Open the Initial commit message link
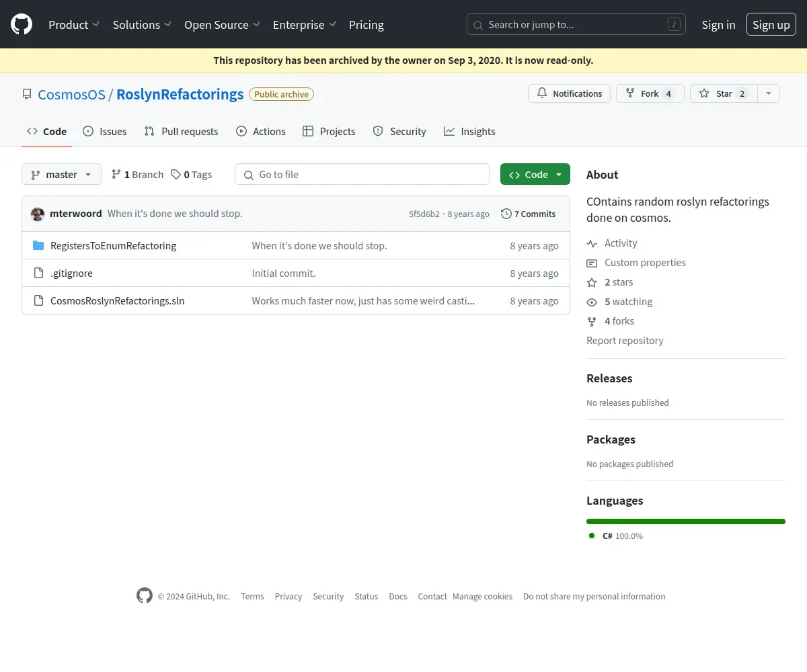Viewport: 807px width, 672px height. [x=284, y=273]
